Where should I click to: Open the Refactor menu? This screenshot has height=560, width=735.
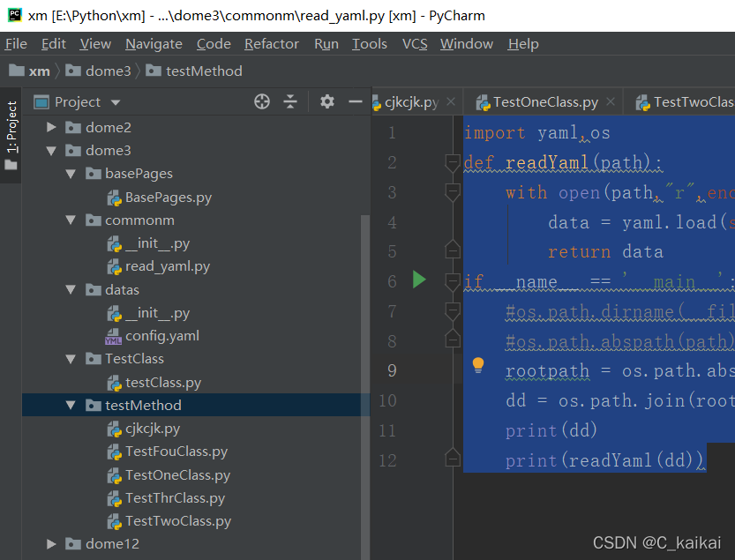pos(272,44)
